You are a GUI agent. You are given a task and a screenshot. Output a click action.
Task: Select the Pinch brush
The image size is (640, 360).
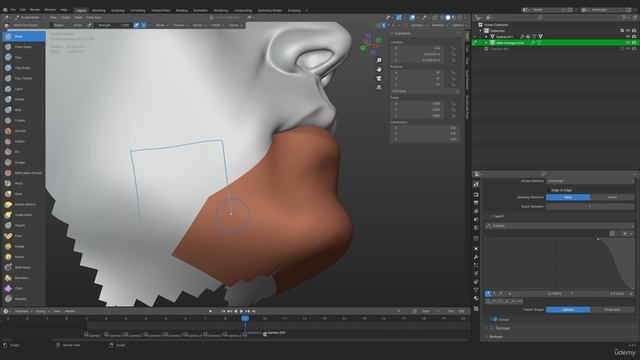(24, 183)
